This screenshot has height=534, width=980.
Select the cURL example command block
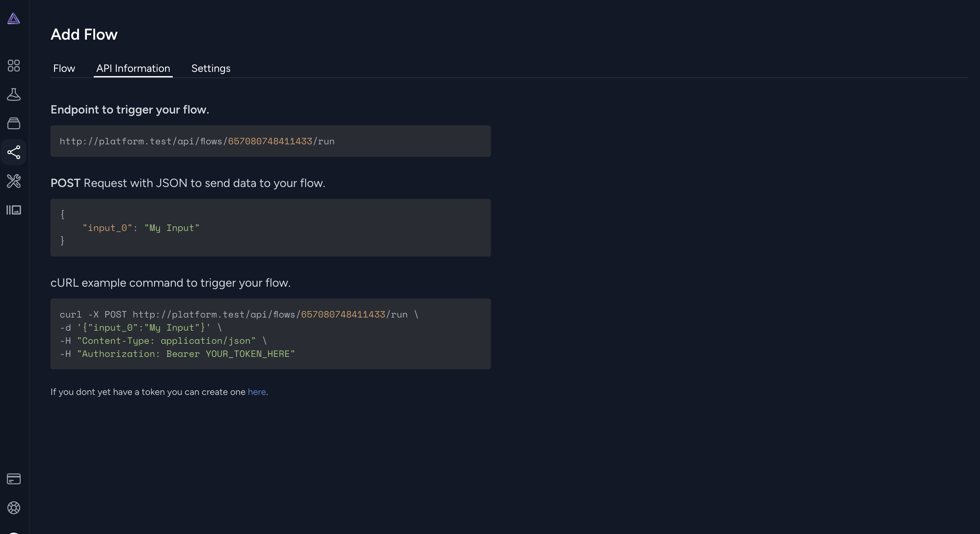point(270,334)
